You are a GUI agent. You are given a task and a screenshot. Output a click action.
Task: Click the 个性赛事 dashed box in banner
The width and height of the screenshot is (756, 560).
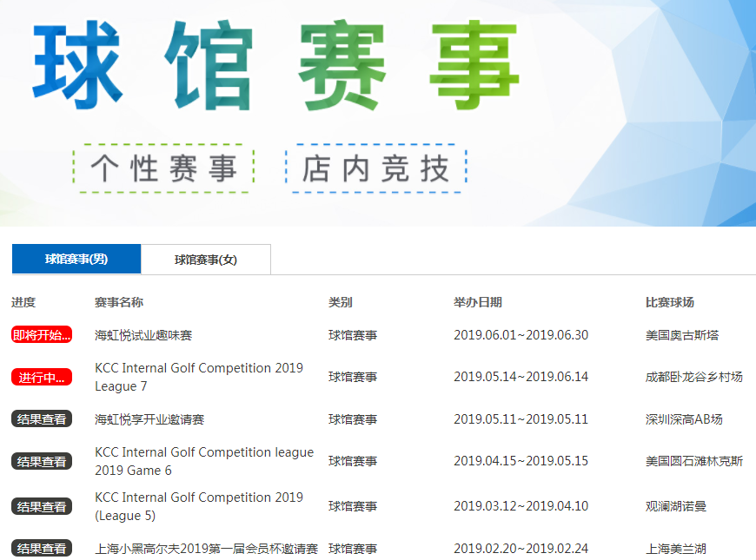point(163,168)
